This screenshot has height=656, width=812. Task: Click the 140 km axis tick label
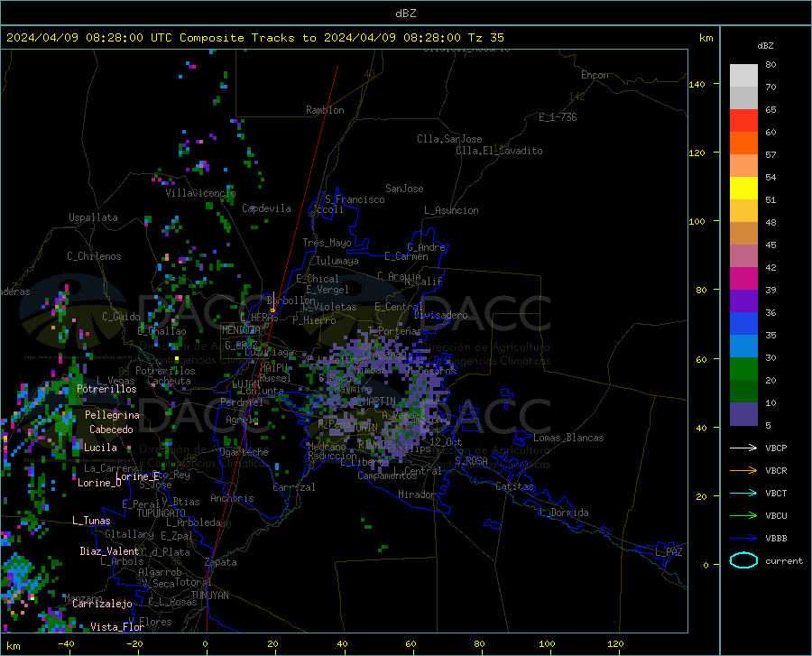[697, 85]
